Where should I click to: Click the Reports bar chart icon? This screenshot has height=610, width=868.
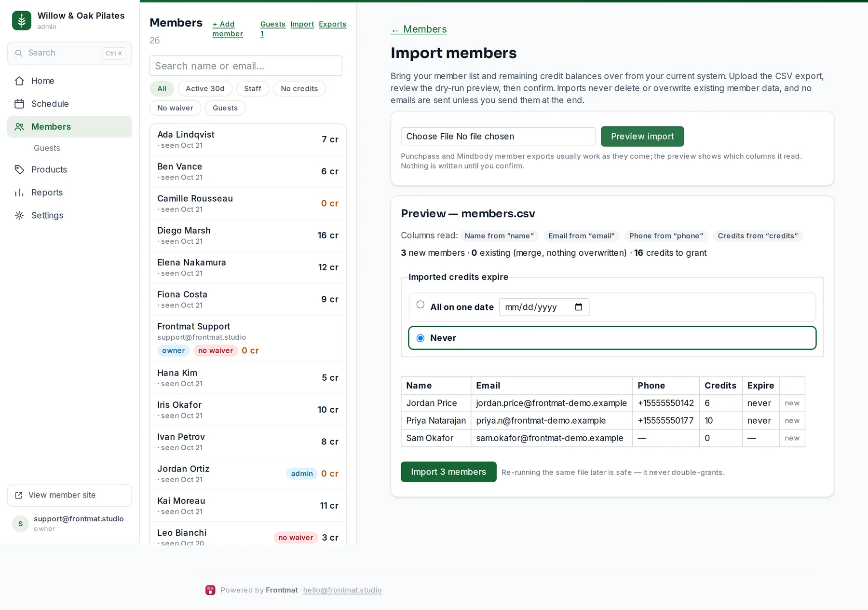19,193
